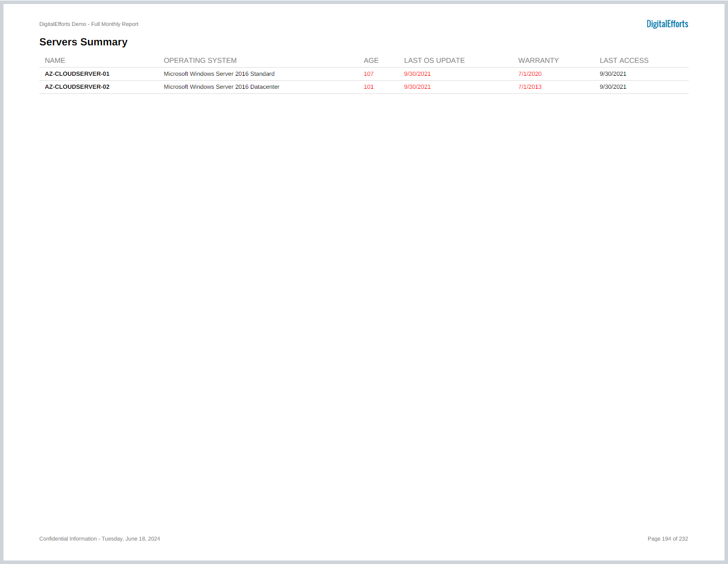728x564 pixels.
Task: Click the WARRANTY column header
Action: tap(539, 60)
